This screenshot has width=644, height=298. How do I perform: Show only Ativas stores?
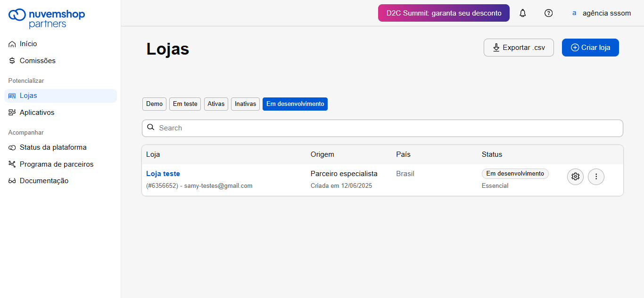tap(216, 104)
